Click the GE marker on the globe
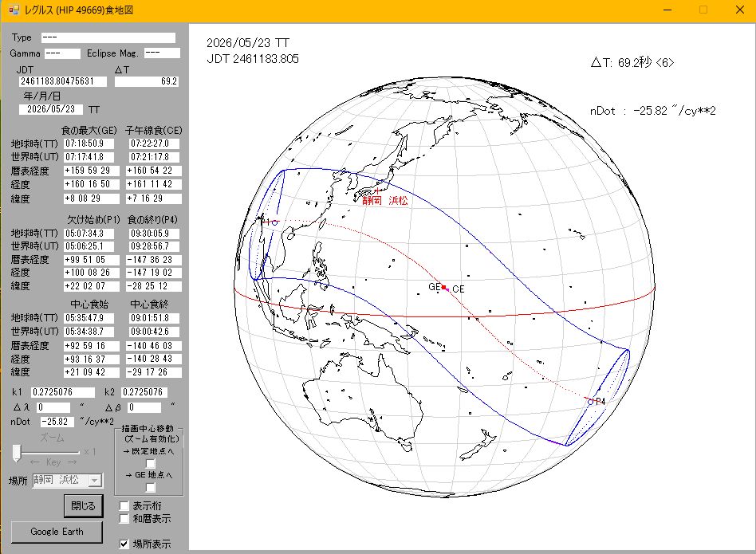 [x=443, y=287]
